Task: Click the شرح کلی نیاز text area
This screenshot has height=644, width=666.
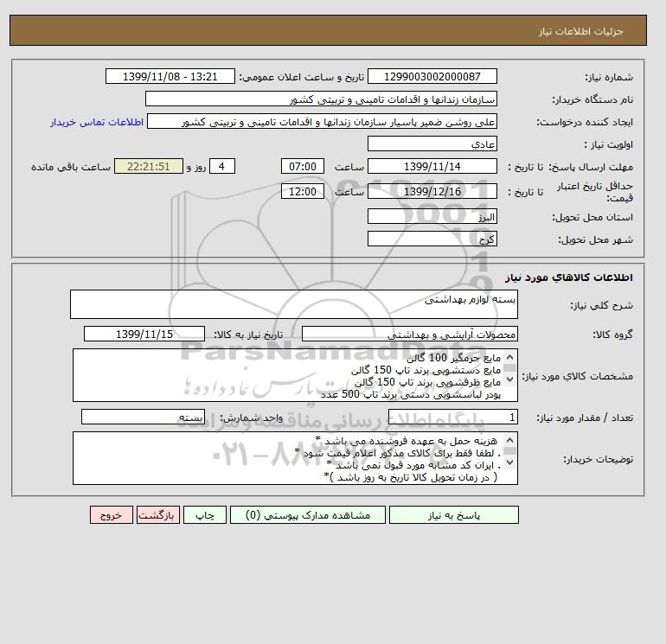Action: click(294, 304)
